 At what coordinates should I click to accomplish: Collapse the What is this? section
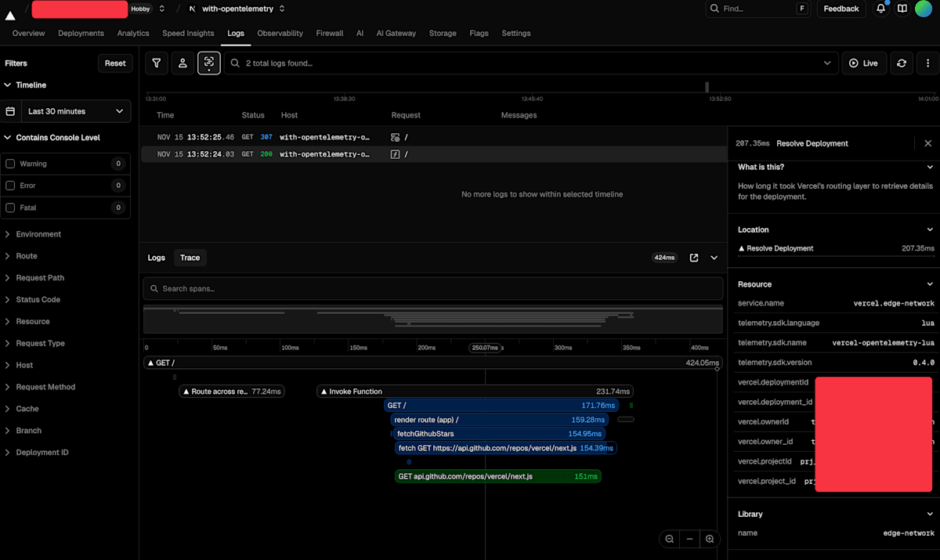pyautogui.click(x=930, y=167)
